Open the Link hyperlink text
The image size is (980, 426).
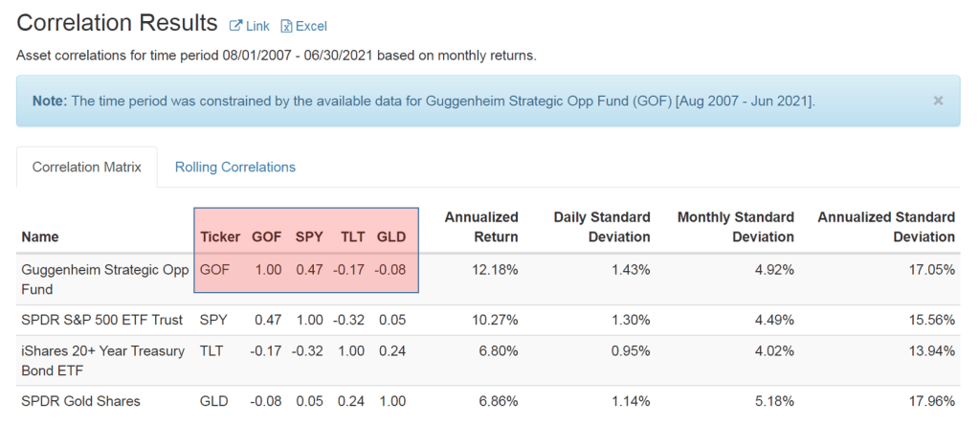[x=257, y=26]
